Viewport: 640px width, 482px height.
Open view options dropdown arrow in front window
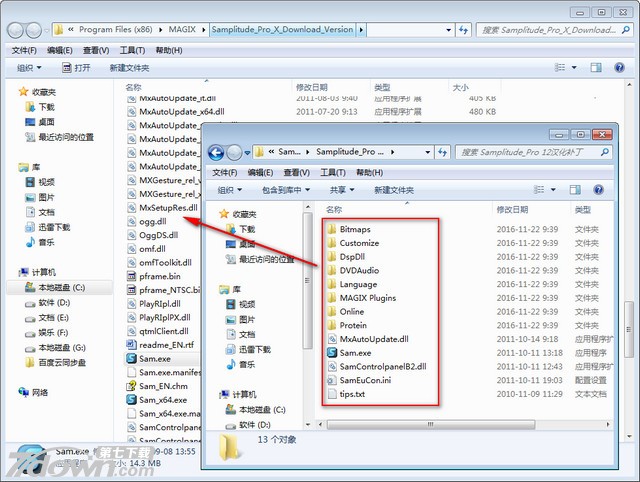pos(553,190)
